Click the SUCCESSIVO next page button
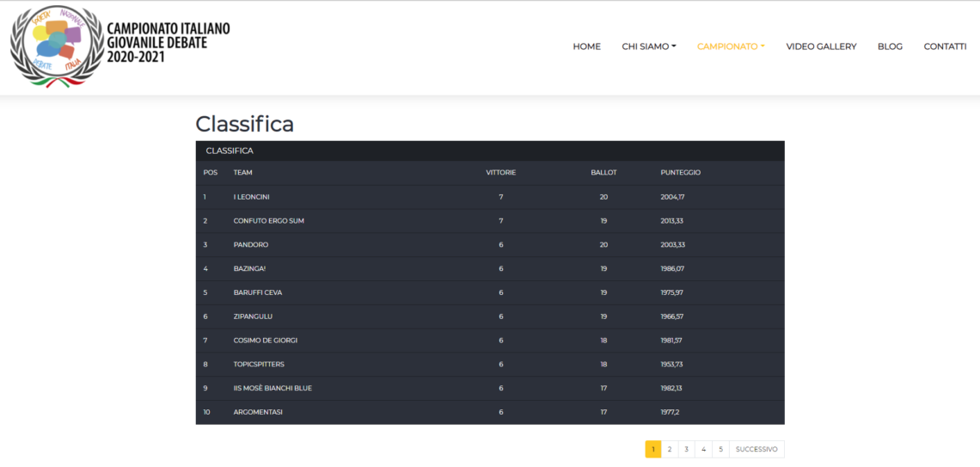The image size is (980, 467). (756, 449)
